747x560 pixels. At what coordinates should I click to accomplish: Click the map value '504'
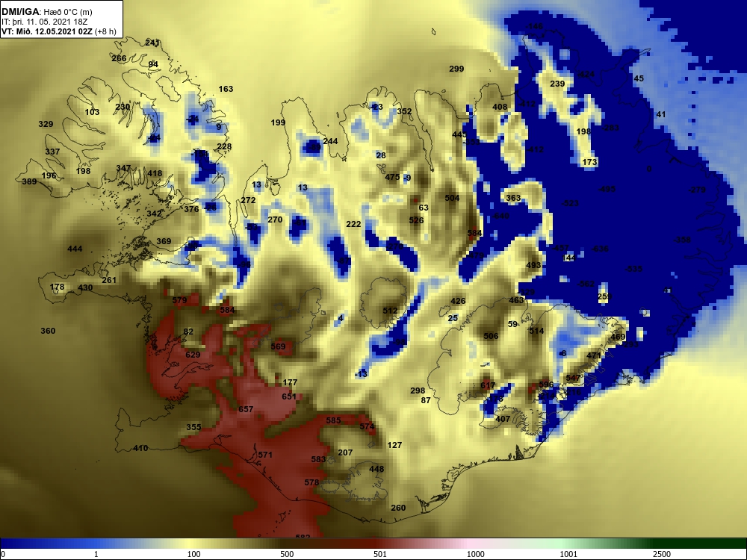pyautogui.click(x=452, y=198)
